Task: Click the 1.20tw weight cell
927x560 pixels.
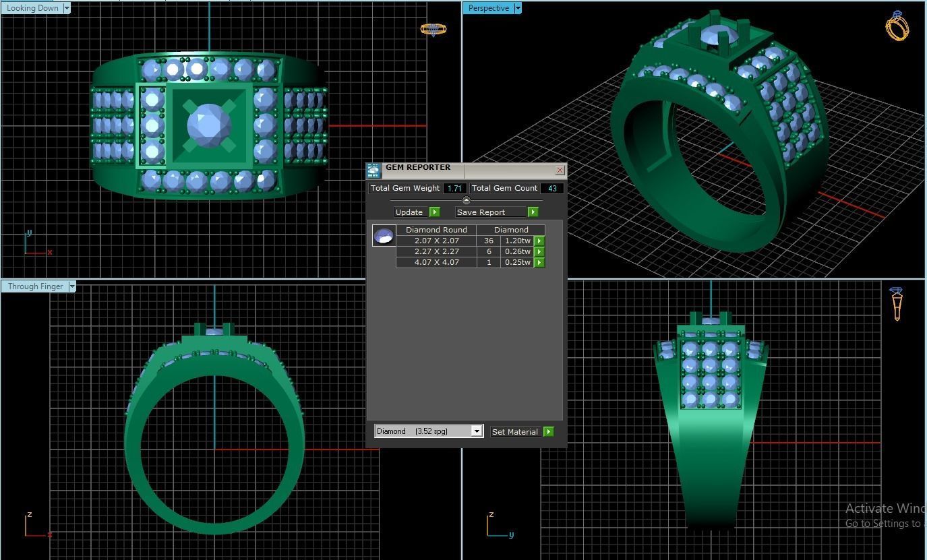Action: point(517,241)
